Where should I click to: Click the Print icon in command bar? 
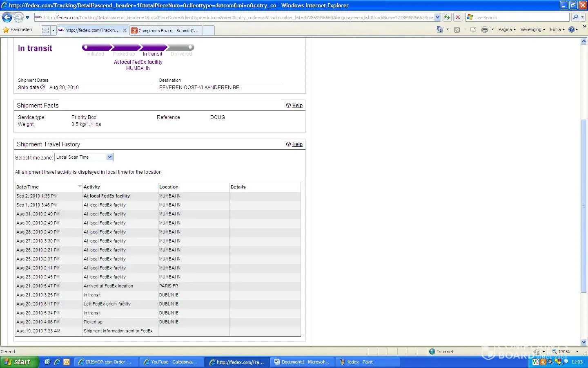485,29
